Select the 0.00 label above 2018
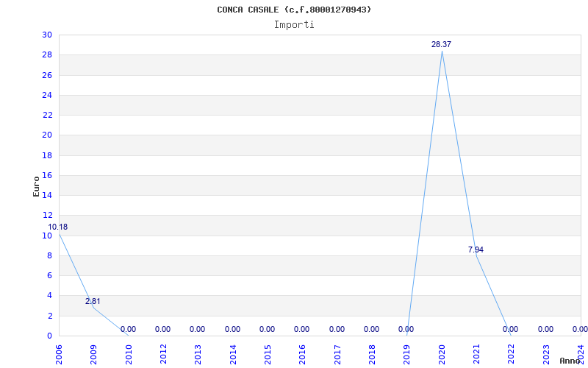 click(x=371, y=329)
